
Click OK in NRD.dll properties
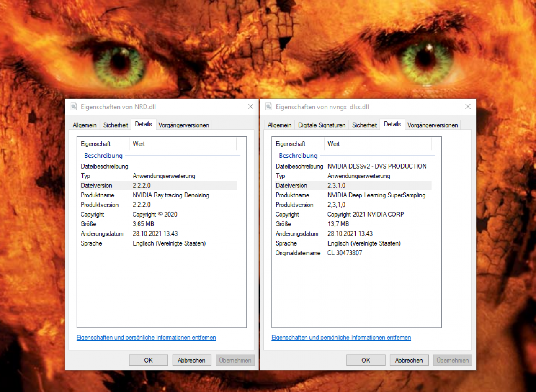(149, 360)
